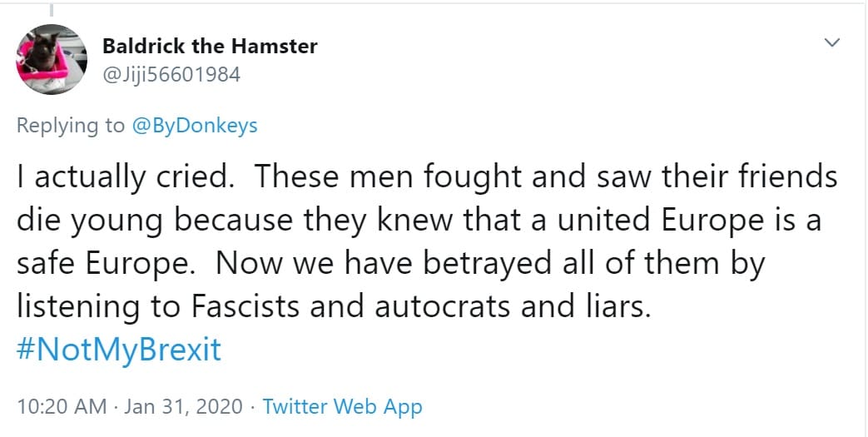Click the #NotMyBrexit hashtag

(x=119, y=350)
